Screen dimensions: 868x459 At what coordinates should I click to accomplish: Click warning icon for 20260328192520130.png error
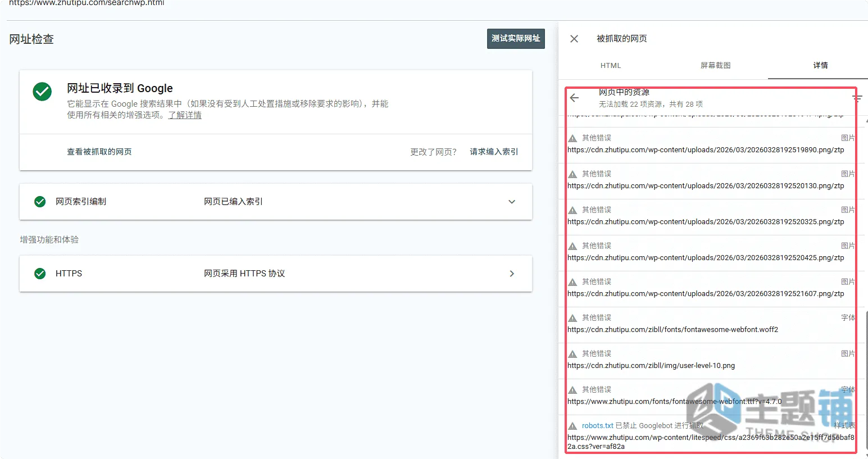[572, 174]
